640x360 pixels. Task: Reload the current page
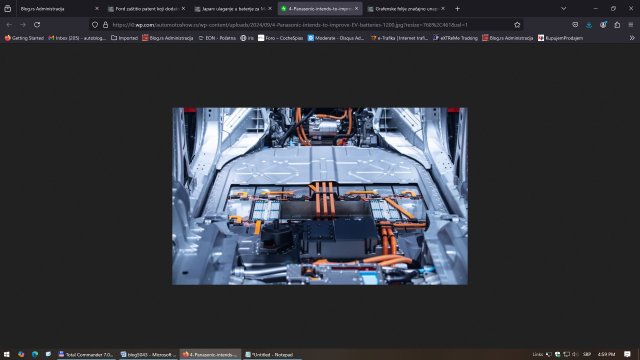(x=37, y=25)
